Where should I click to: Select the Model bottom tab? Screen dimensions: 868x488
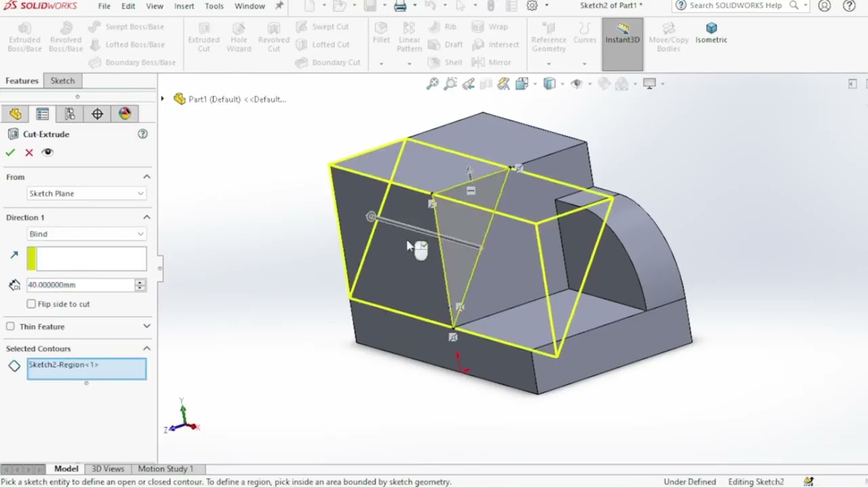(66, 468)
